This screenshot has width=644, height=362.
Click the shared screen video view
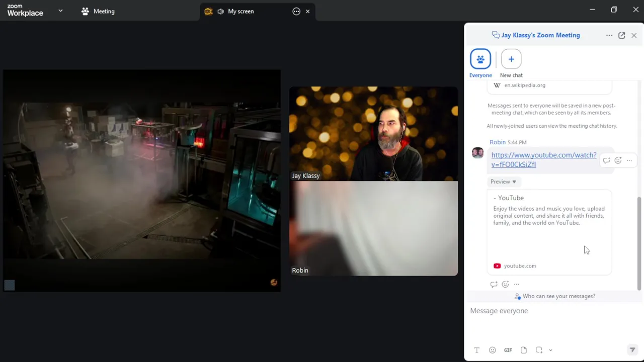coord(142,180)
